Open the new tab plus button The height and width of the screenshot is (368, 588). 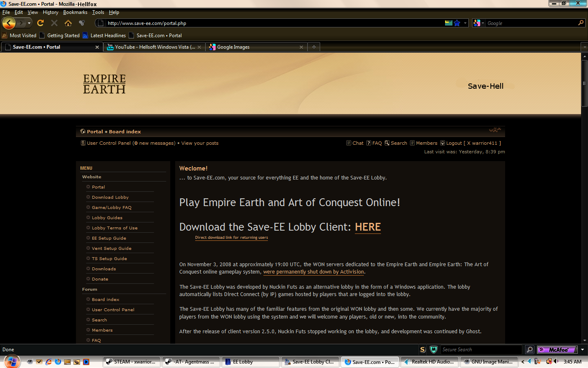314,47
